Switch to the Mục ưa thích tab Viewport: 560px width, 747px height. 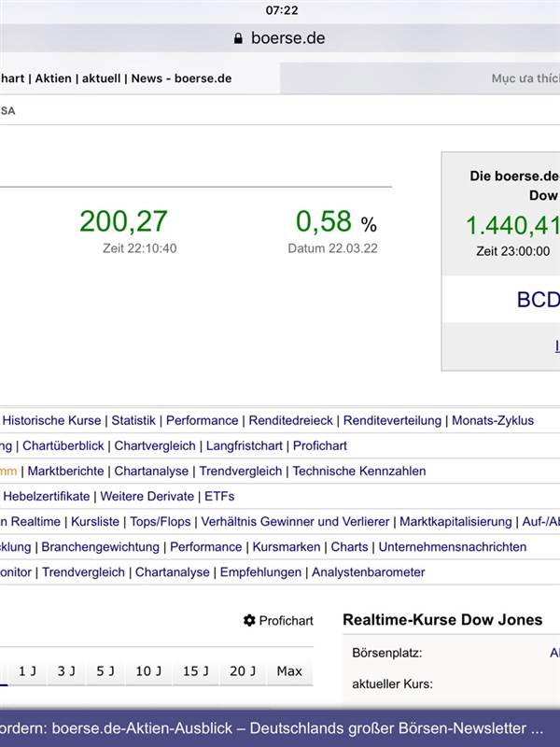pos(420,78)
